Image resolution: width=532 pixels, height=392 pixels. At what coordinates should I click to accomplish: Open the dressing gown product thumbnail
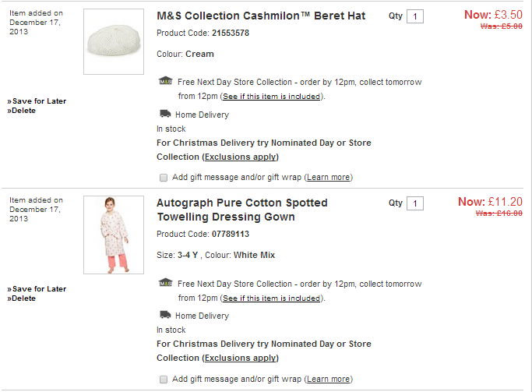point(114,234)
